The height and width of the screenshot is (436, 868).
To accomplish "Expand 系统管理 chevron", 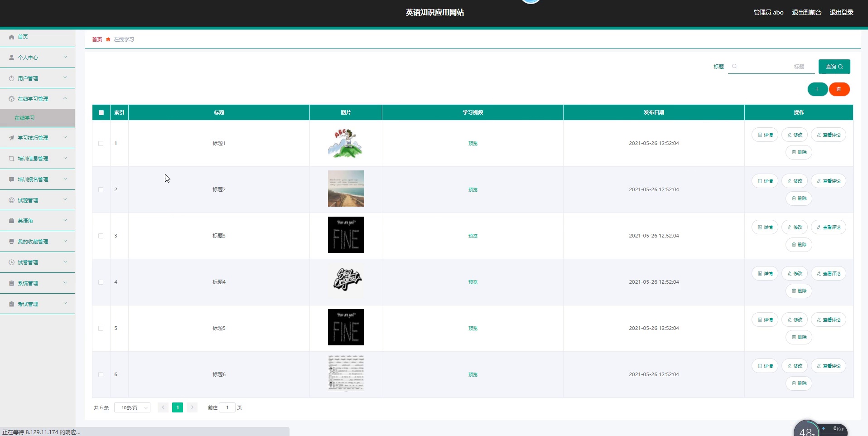I will point(65,283).
